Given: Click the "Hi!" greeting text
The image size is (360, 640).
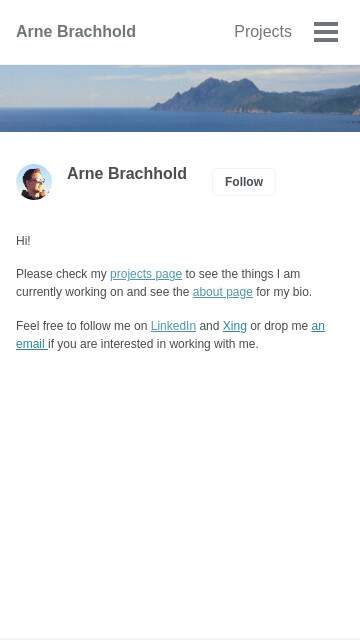Looking at the screenshot, I should click(23, 241).
